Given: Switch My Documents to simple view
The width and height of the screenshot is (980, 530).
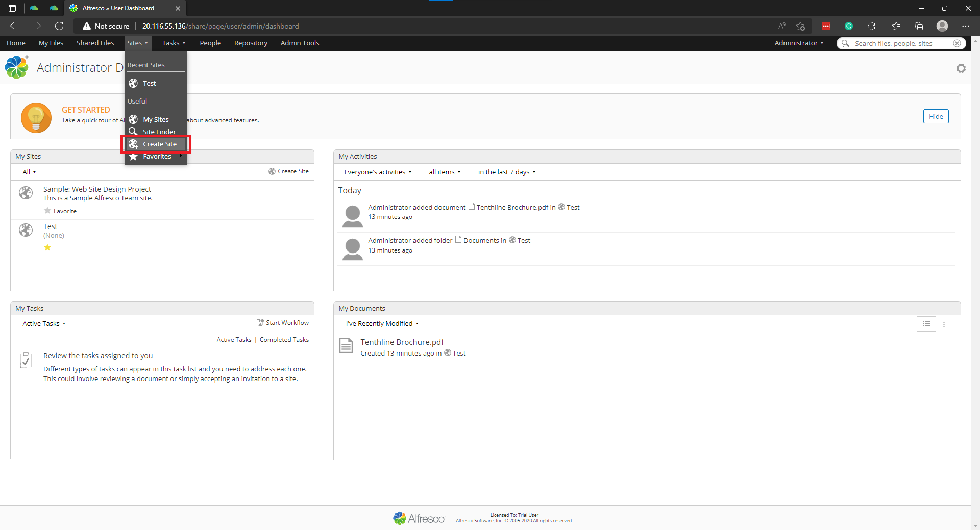Looking at the screenshot, I should click(926, 324).
